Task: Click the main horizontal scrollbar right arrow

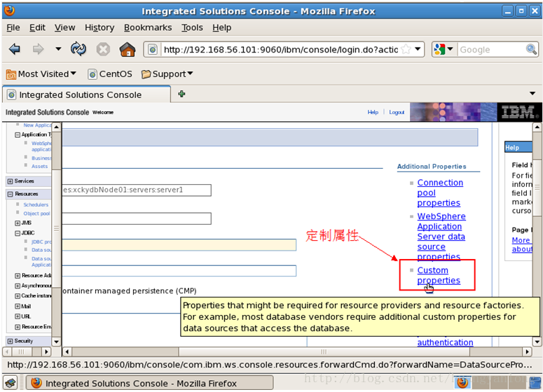Action: click(x=527, y=352)
